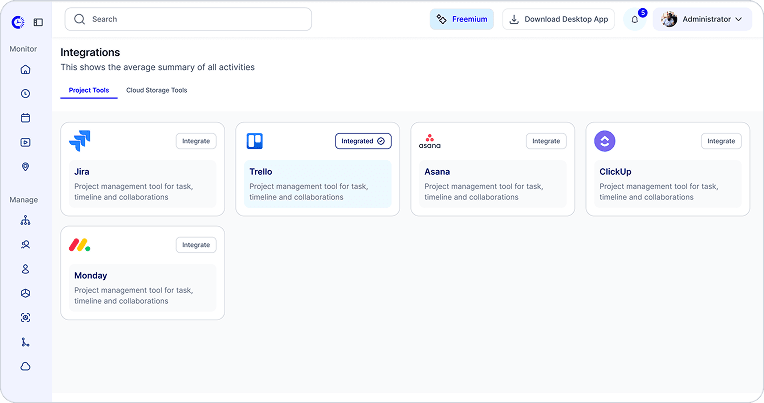
Task: Expand the Administrator account dropdown
Action: (702, 19)
